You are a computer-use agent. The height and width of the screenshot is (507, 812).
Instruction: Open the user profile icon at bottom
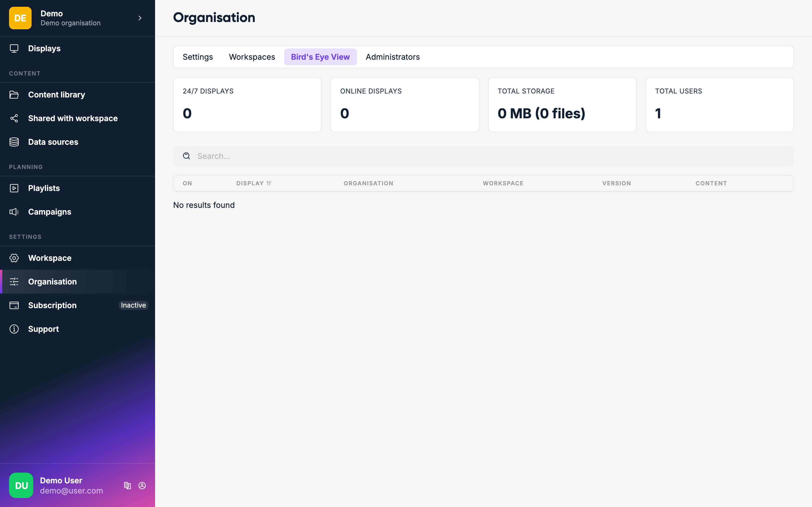coord(142,486)
